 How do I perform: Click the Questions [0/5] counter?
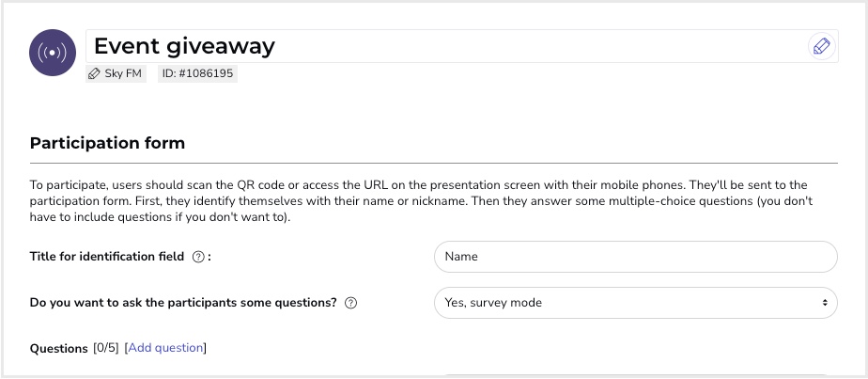(x=106, y=349)
